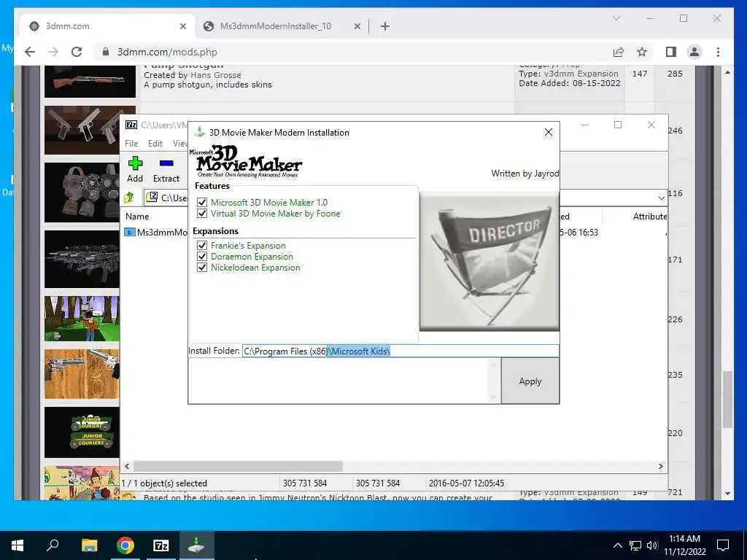Close the 3D Movie Maker installer dialog
747x560 pixels.
(549, 133)
